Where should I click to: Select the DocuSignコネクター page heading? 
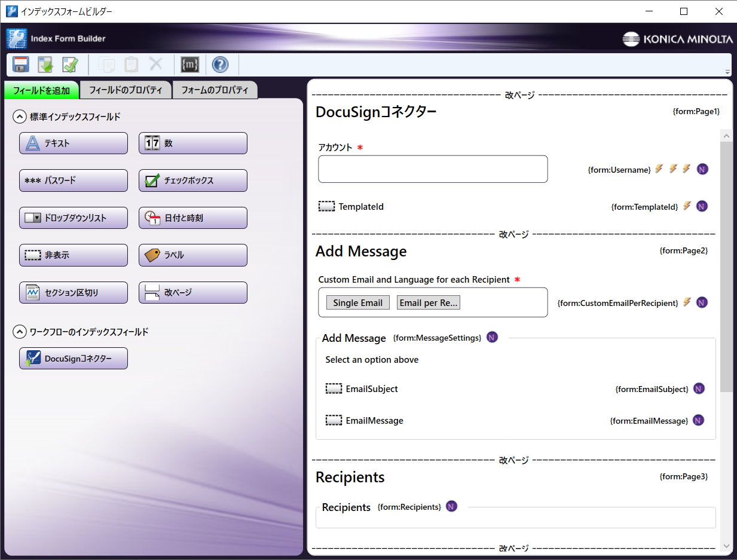pos(376,112)
